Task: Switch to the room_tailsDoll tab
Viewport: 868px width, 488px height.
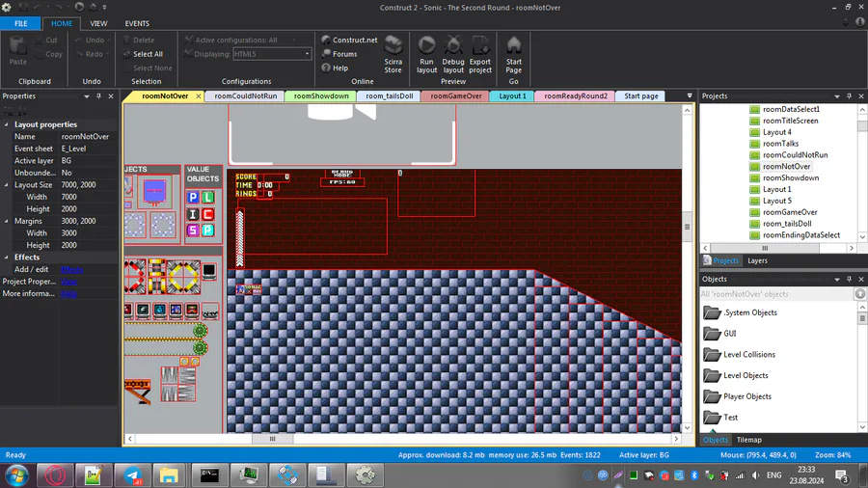Action: pos(390,96)
